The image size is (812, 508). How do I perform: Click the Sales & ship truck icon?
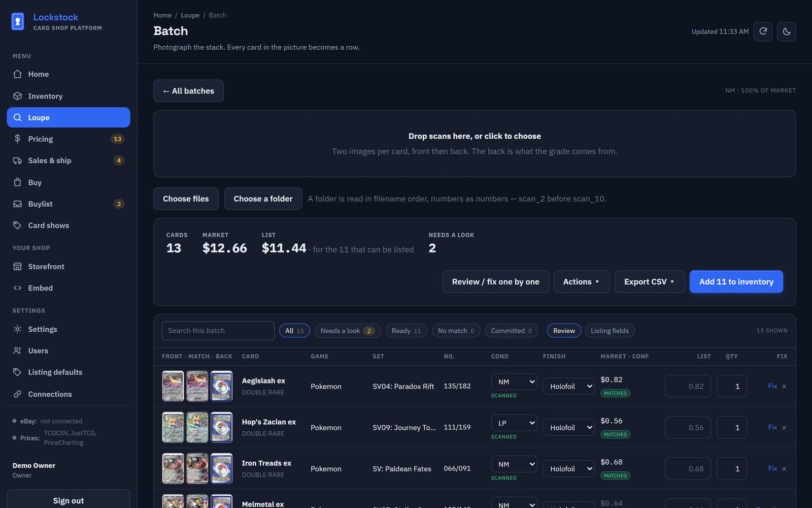[x=17, y=161]
